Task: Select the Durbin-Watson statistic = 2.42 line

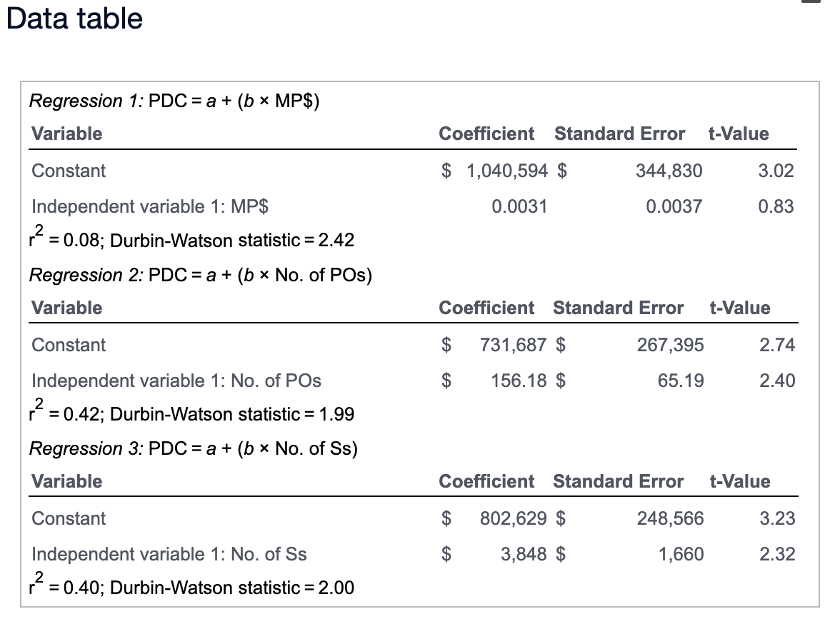Action: [x=193, y=240]
